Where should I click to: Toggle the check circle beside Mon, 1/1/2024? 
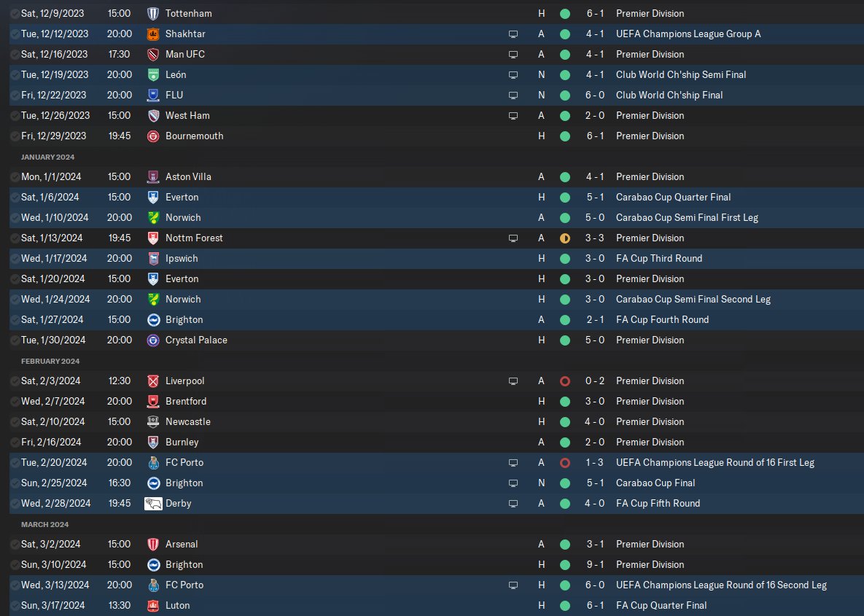pyautogui.click(x=15, y=176)
